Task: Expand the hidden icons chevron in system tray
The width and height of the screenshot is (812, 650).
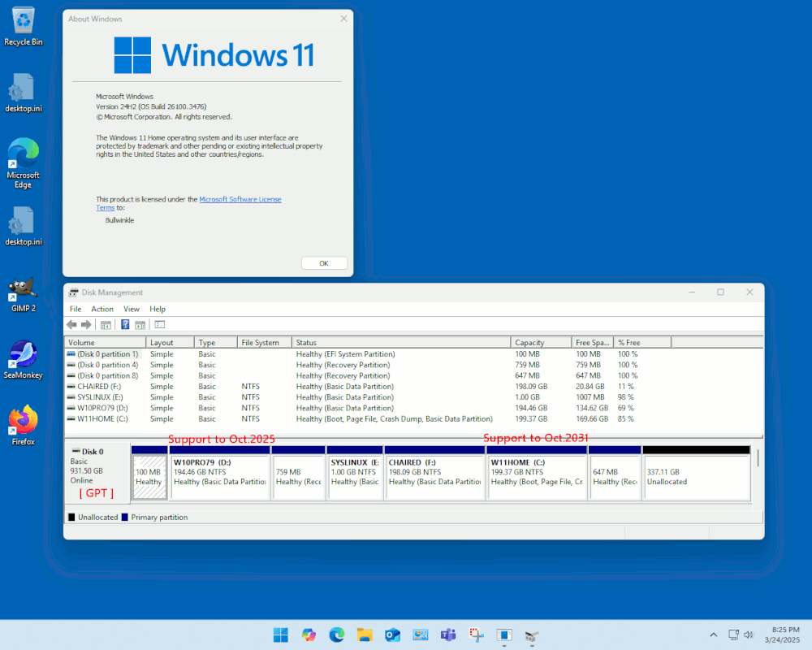Action: pos(714,635)
